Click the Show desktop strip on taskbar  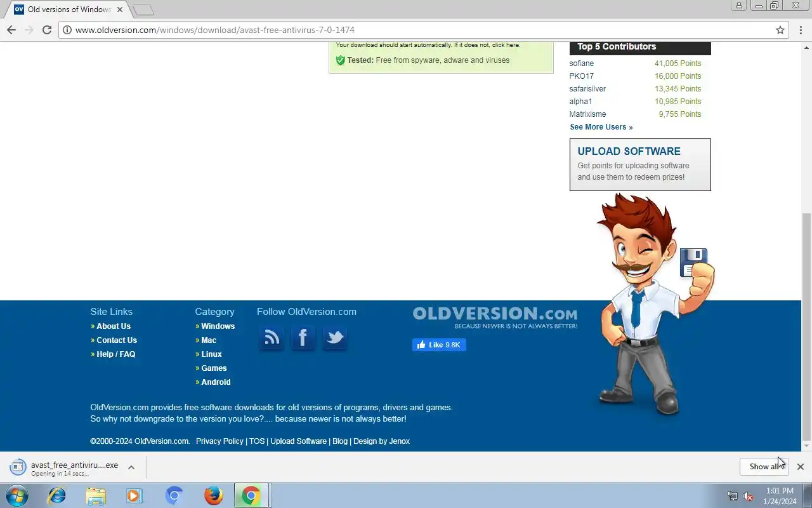click(808, 495)
